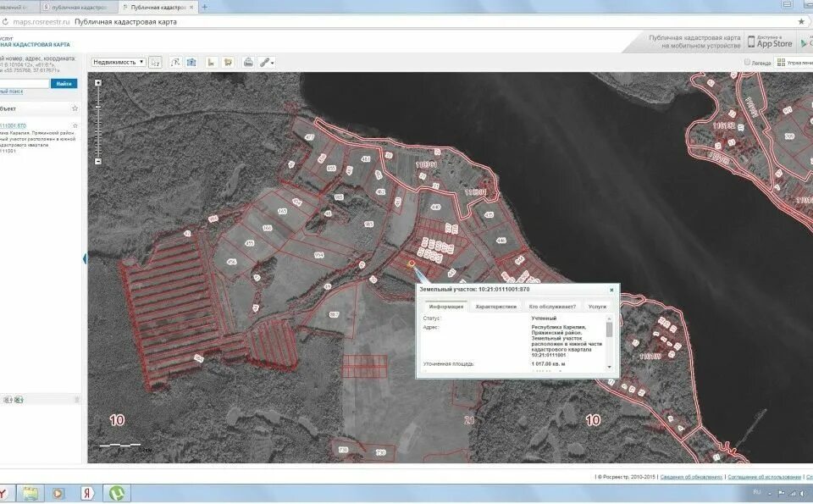This screenshot has width=813, height=504.
Task: Click the Учтенный status value
Action: click(544, 318)
